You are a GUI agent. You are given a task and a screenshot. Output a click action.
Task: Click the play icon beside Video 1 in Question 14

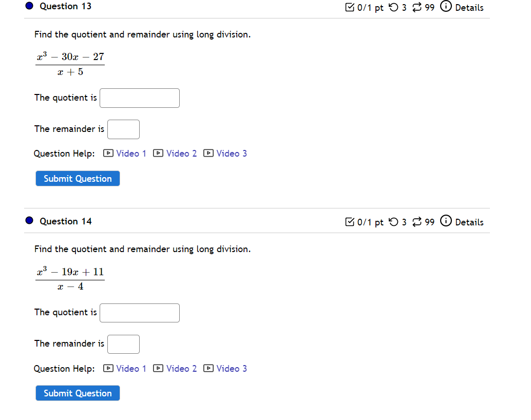(108, 368)
